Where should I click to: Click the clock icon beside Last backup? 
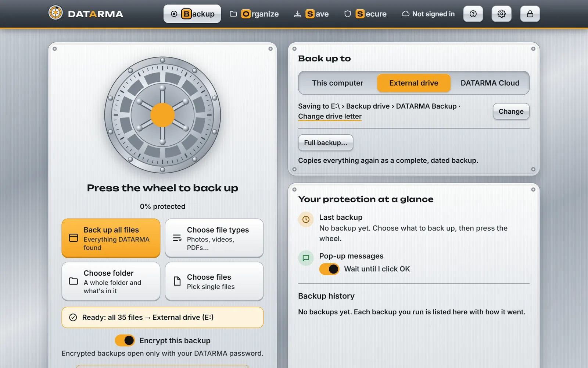306,219
